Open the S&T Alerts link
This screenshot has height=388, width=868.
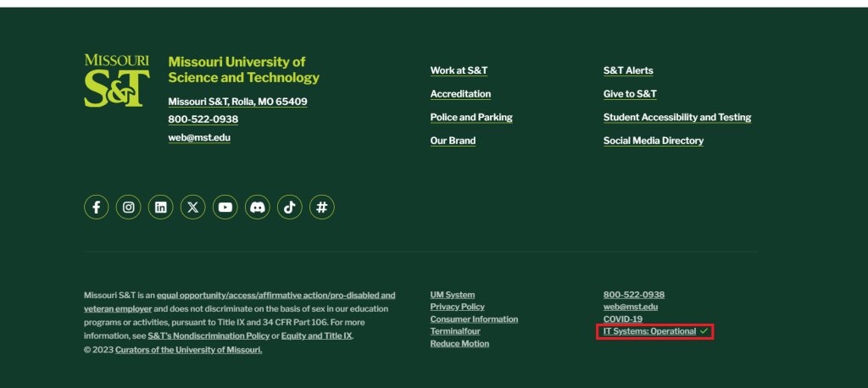click(x=628, y=70)
